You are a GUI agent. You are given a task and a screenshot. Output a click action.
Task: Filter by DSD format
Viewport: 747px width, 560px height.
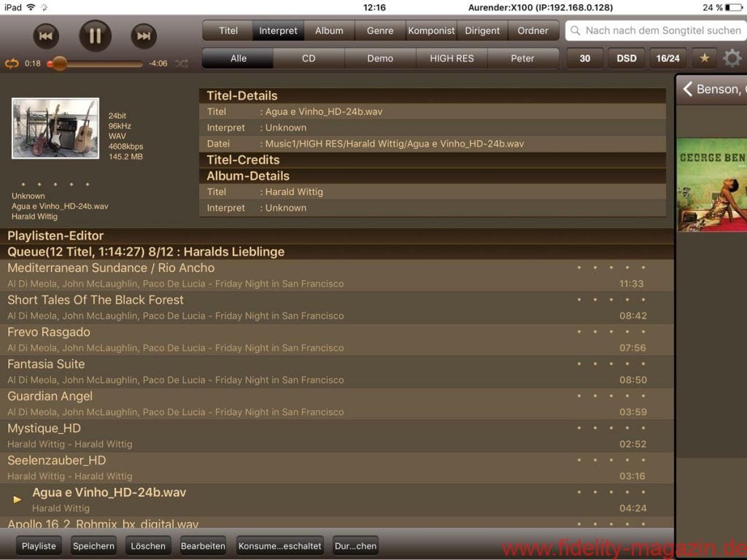tap(626, 58)
